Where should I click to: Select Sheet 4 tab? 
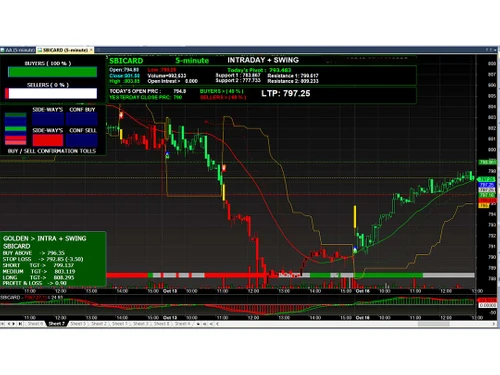coord(182,324)
